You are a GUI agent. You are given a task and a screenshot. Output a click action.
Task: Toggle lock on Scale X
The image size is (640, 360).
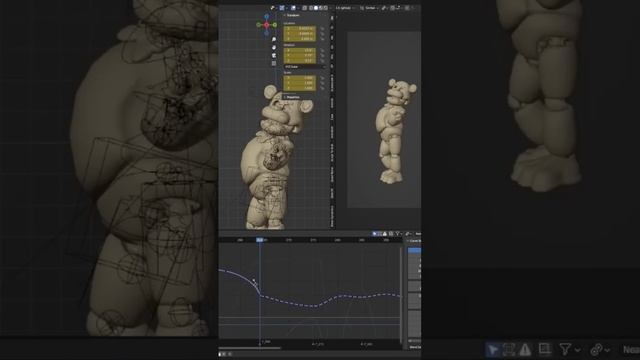322,78
